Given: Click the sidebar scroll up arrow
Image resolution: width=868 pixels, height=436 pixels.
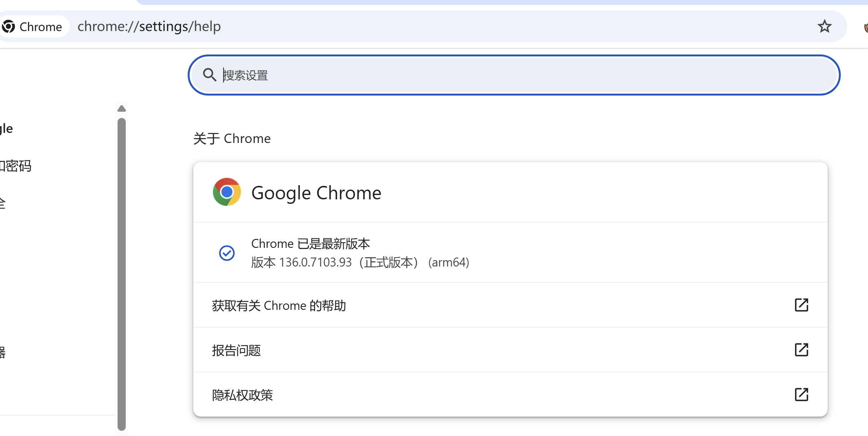Looking at the screenshot, I should tap(122, 109).
